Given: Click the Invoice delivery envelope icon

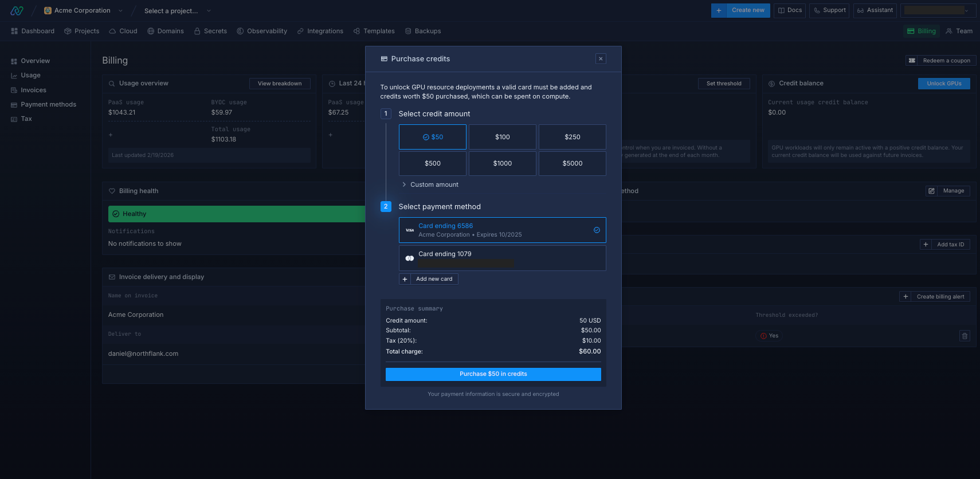Looking at the screenshot, I should (x=112, y=277).
